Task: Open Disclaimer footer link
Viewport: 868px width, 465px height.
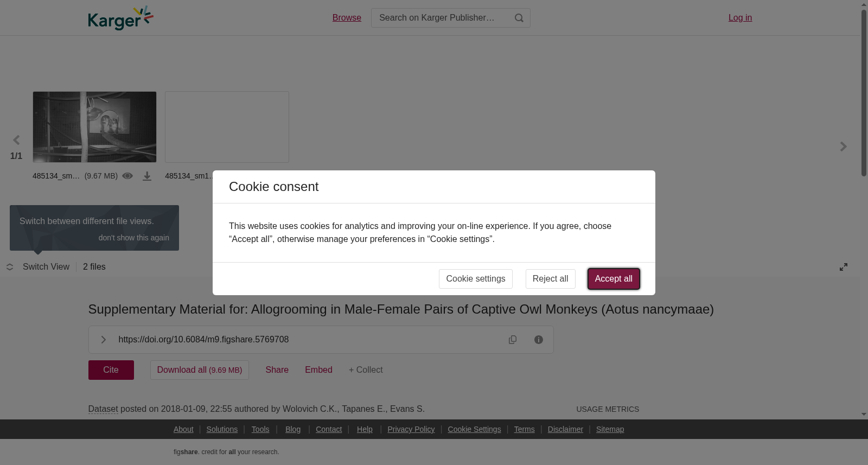Action: pyautogui.click(x=565, y=429)
